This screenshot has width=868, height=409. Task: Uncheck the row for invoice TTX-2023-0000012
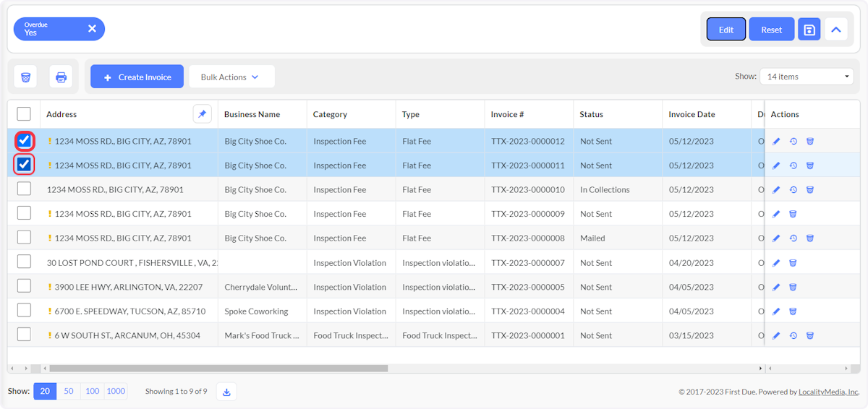pos(24,140)
